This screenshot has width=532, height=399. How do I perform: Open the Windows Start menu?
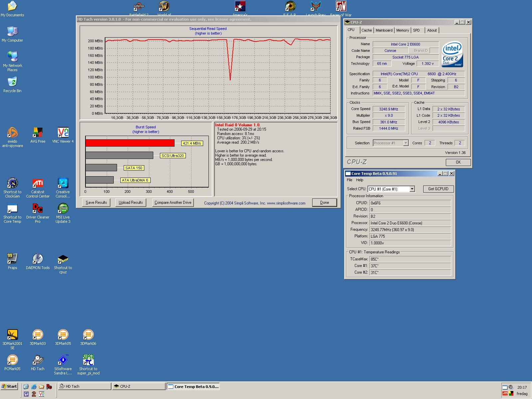tap(9, 386)
